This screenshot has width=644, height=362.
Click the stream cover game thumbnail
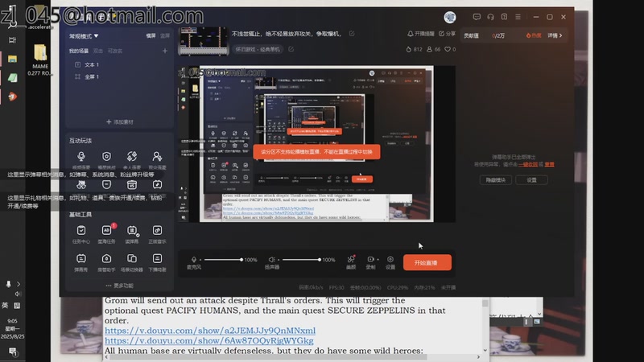[204, 41]
